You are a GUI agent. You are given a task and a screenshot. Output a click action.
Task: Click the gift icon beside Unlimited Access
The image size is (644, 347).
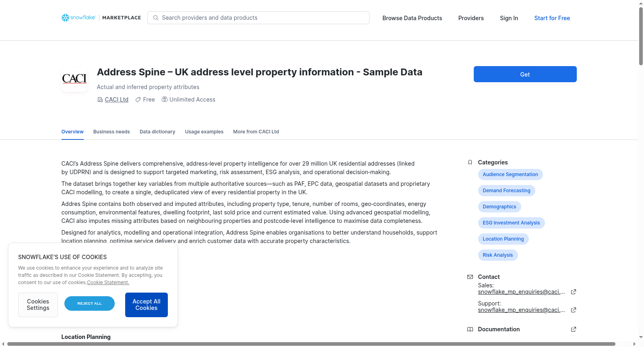(165, 99)
